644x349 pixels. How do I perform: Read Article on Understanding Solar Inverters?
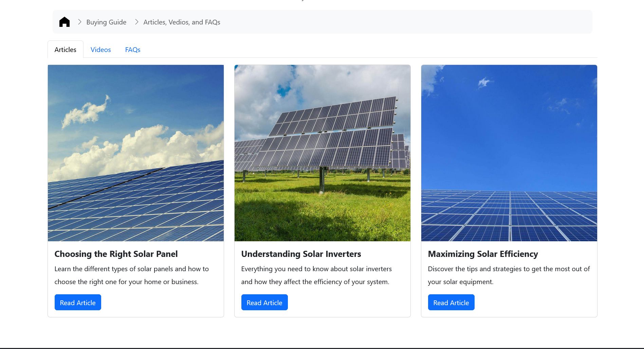pos(264,302)
